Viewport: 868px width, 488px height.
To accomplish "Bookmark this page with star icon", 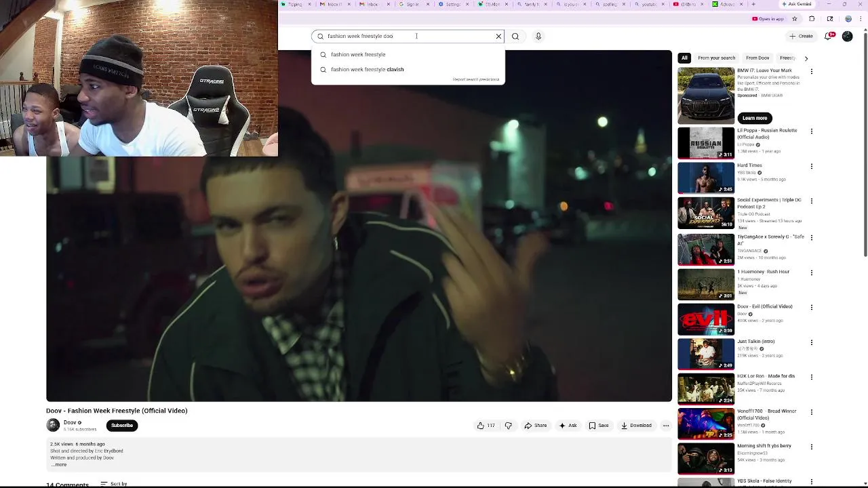I will pos(796,19).
